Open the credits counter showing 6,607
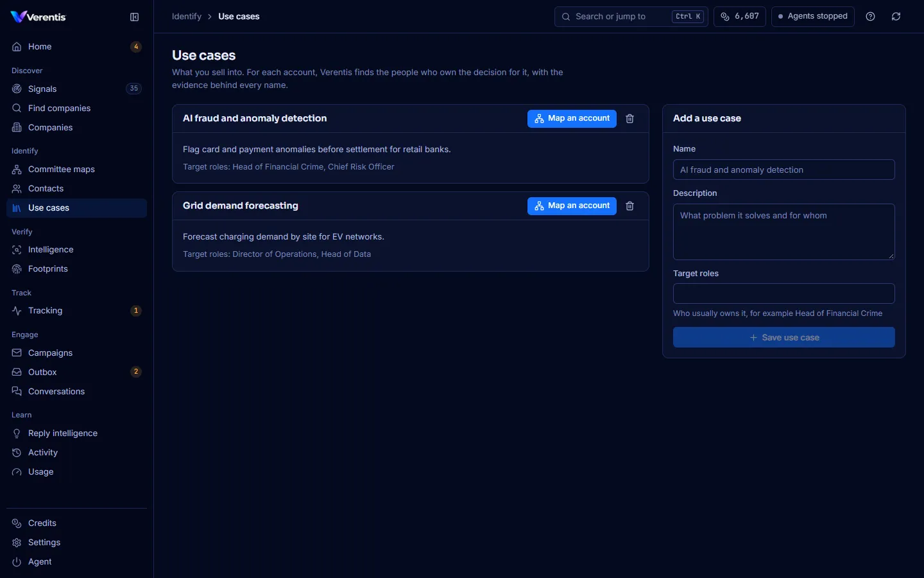The height and width of the screenshot is (578, 924). (x=740, y=17)
